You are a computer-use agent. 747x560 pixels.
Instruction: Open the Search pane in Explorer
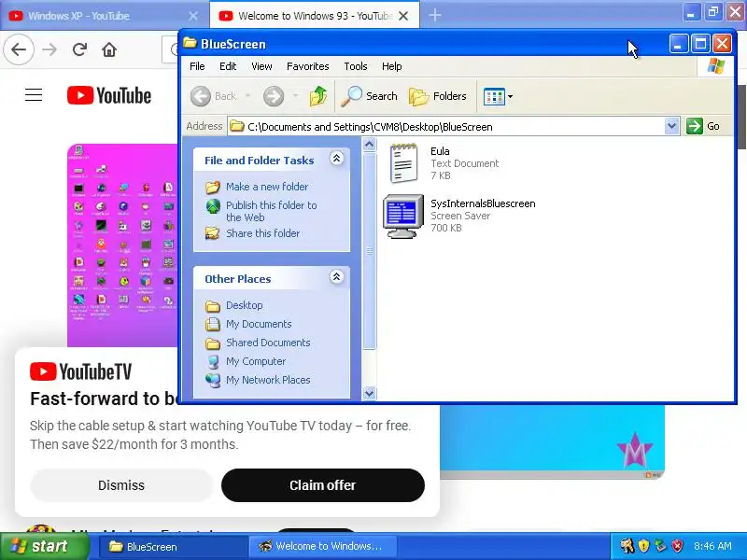click(x=370, y=96)
